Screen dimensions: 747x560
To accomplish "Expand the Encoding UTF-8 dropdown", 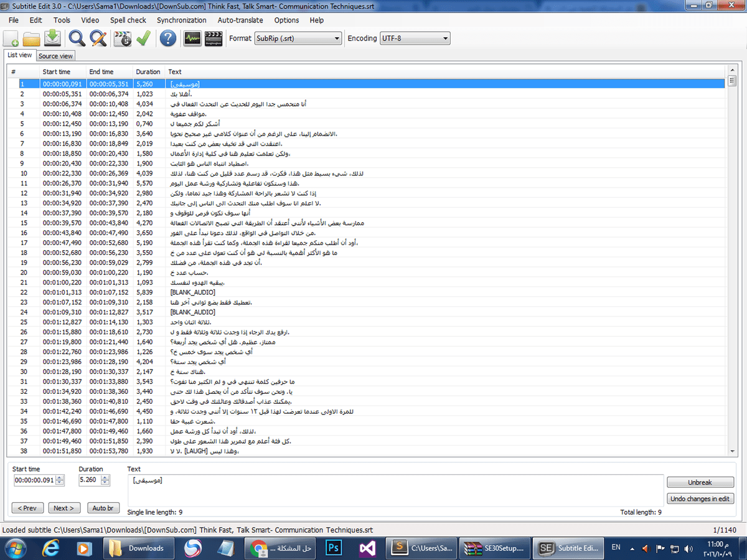I will click(415, 39).
